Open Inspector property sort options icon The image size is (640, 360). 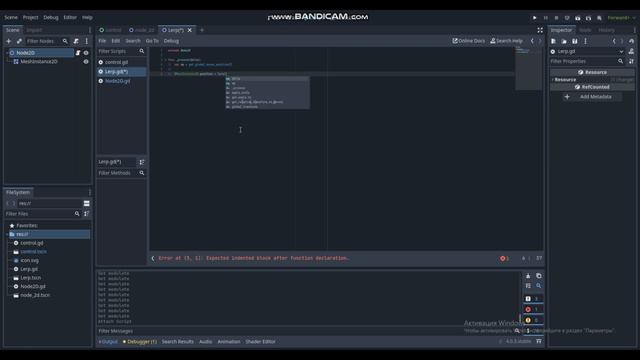pyautogui.click(x=631, y=61)
